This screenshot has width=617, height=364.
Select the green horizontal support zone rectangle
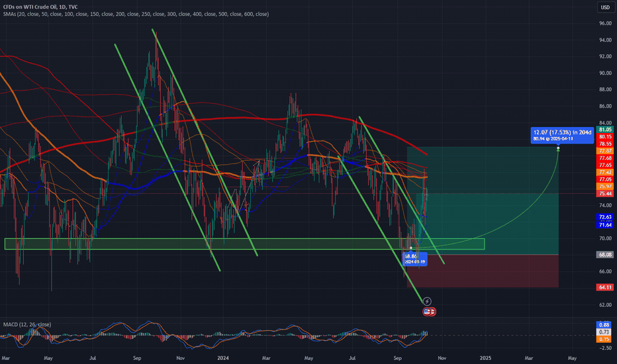[244, 244]
